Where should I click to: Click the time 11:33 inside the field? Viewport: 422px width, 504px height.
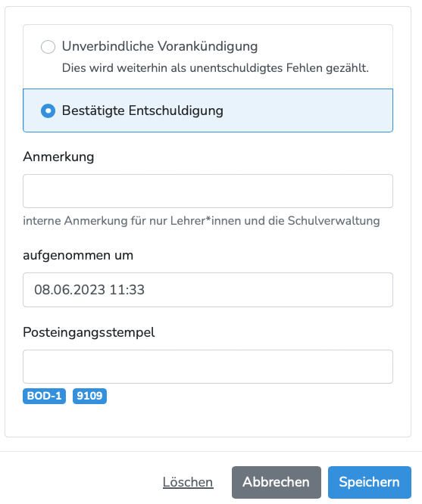click(x=127, y=290)
